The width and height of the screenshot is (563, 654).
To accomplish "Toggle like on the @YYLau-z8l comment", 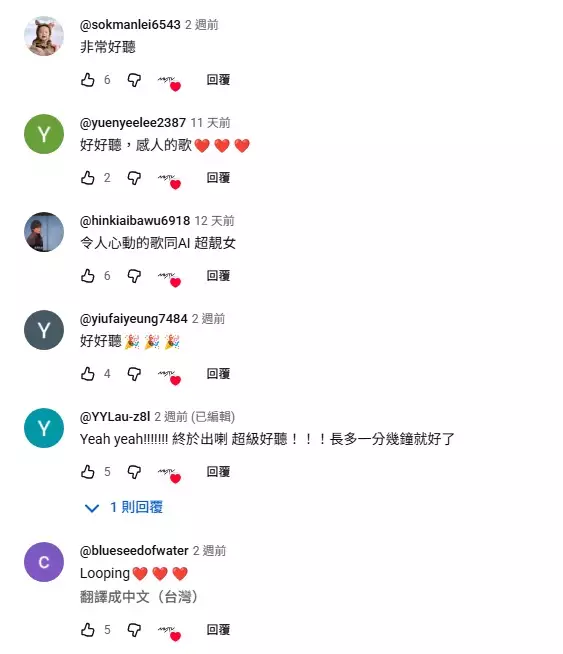I will [88, 472].
